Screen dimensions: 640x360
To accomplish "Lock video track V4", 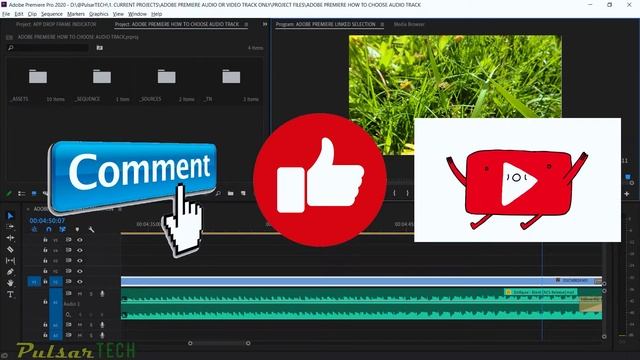I will (x=45, y=250).
